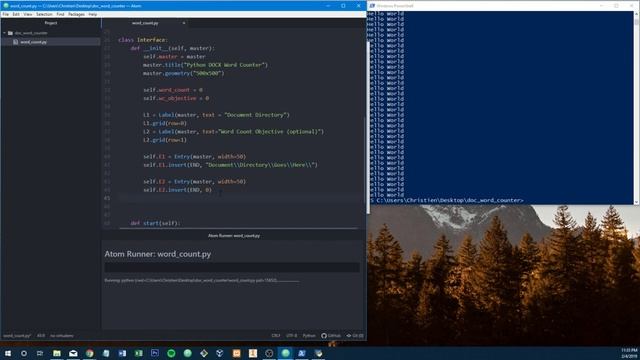
Task: Open Google Chrome from the taskbar
Action: point(89,353)
